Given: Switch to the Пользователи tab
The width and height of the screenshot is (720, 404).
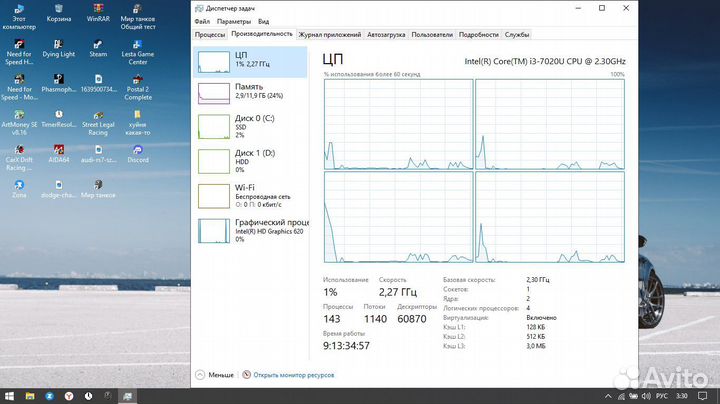Looking at the screenshot, I should (432, 35).
